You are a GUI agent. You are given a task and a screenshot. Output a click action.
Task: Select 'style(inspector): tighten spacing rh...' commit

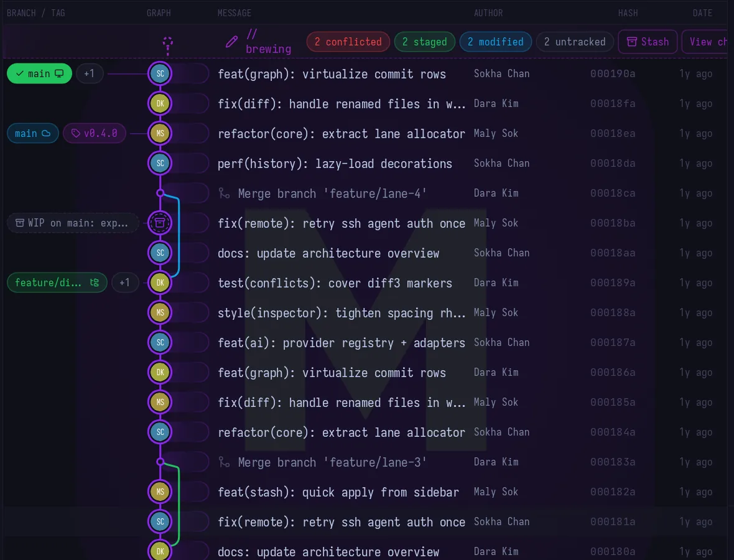[341, 313]
